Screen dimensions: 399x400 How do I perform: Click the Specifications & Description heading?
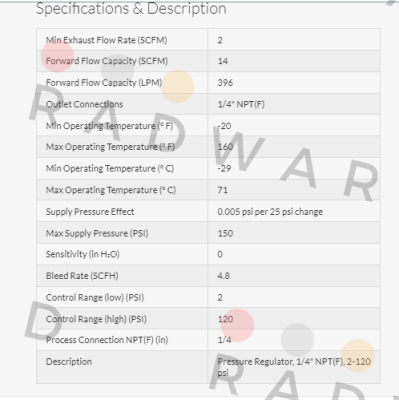coord(131,8)
